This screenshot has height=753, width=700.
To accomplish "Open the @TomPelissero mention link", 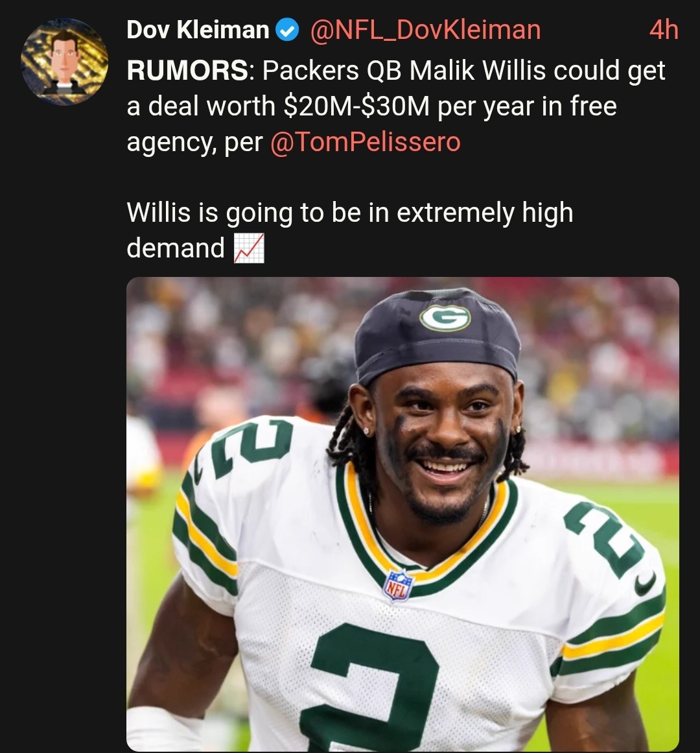I will click(365, 141).
